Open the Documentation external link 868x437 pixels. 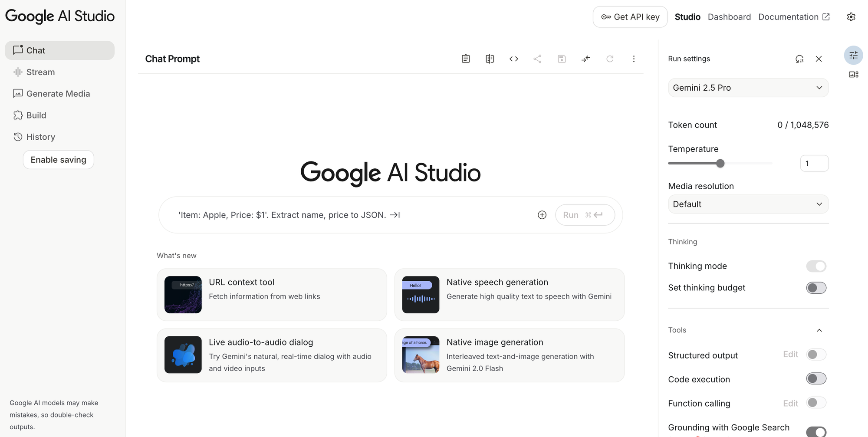(794, 17)
